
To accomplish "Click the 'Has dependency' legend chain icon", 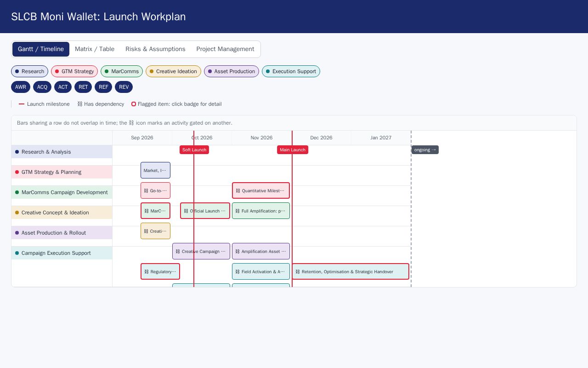I will click(79, 104).
